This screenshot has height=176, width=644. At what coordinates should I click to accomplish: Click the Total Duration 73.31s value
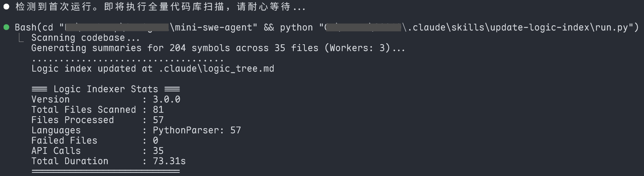coord(169,161)
